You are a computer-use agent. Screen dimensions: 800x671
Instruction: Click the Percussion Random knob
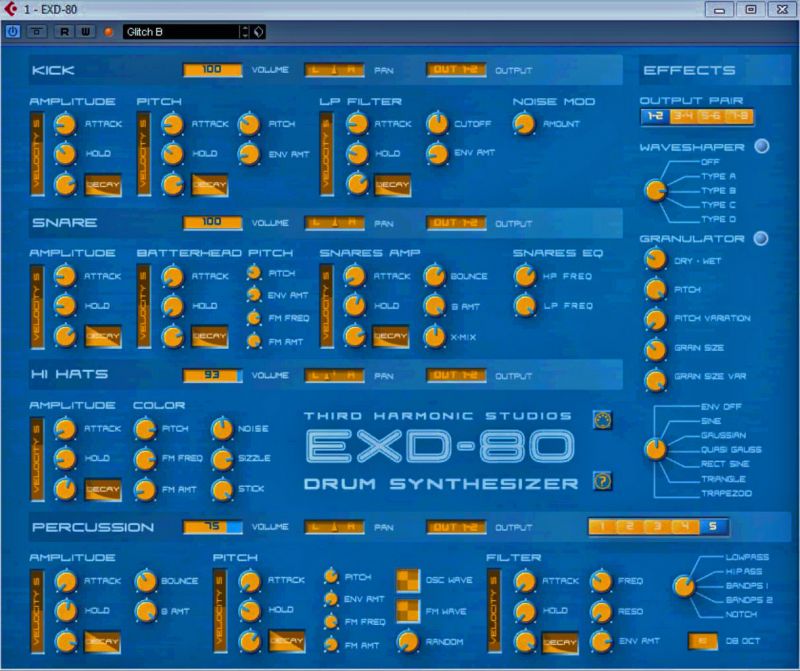408,641
